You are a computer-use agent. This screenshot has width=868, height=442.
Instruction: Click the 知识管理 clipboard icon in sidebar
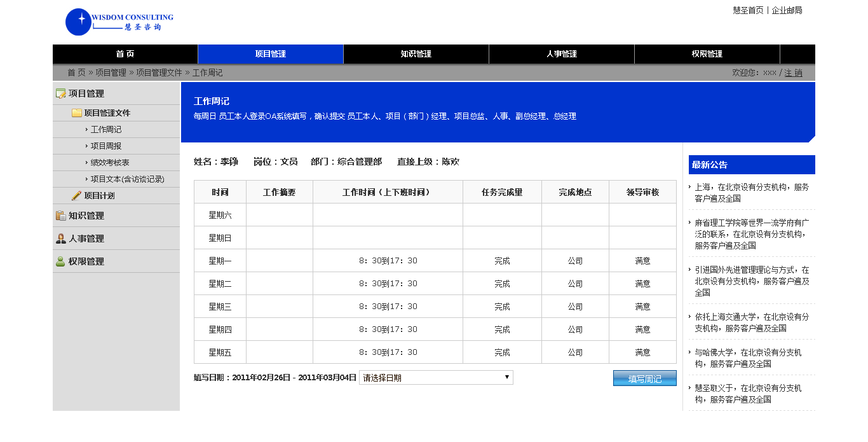[61, 216]
